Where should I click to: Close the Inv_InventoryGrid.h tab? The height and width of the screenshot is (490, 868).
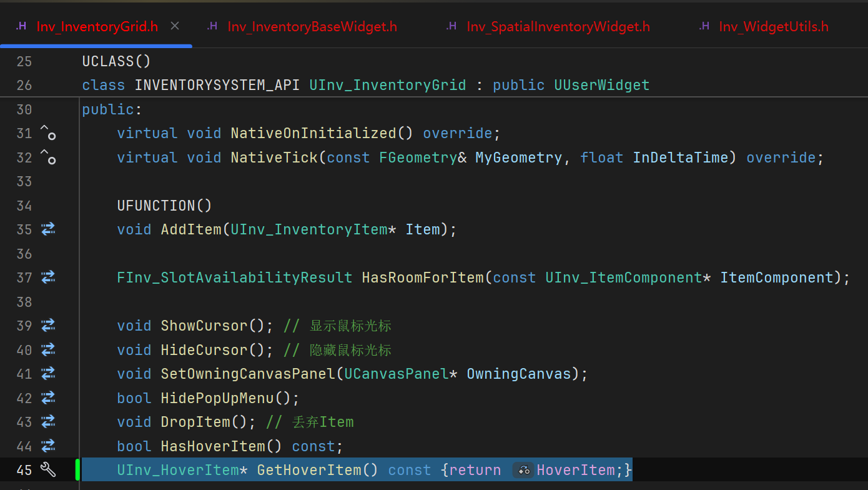pyautogui.click(x=175, y=26)
